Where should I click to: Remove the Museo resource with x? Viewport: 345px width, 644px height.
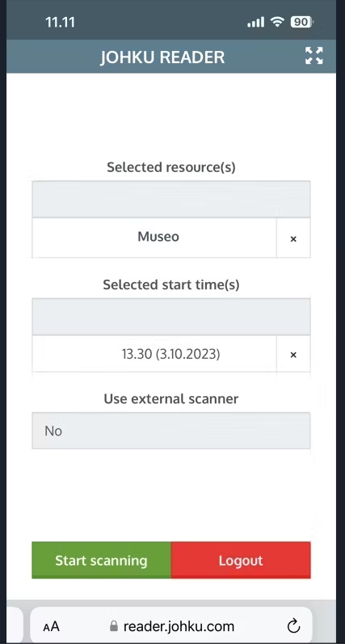pyautogui.click(x=293, y=238)
